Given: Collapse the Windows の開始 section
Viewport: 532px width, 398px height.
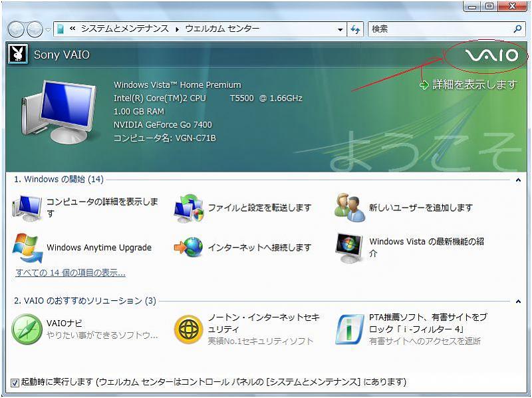Looking at the screenshot, I should click(518, 180).
